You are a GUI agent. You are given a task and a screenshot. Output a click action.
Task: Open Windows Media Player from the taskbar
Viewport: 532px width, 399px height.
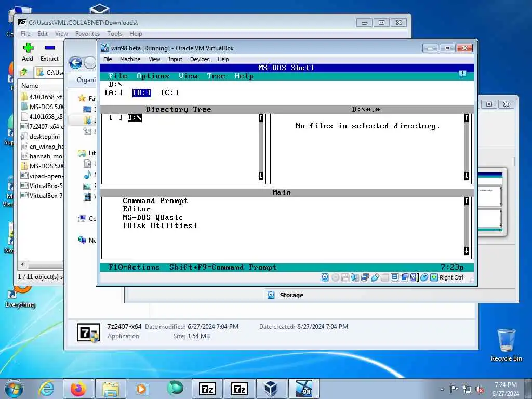pyautogui.click(x=141, y=389)
